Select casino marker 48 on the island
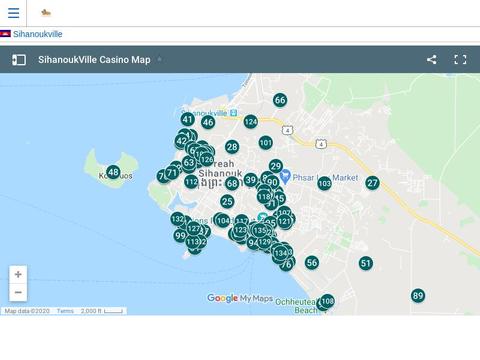The width and height of the screenshot is (480, 360). tap(113, 172)
